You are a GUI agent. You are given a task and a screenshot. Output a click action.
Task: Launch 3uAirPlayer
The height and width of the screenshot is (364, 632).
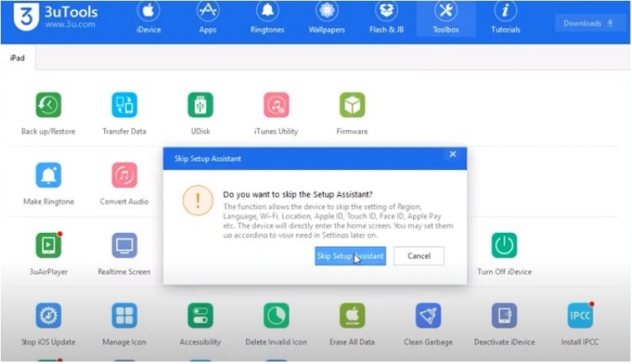tap(48, 246)
